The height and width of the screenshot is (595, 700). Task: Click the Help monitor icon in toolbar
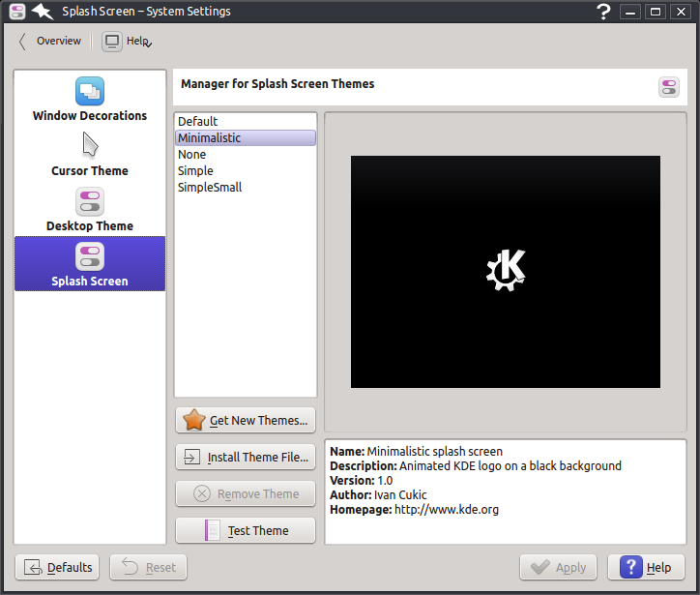point(112,42)
